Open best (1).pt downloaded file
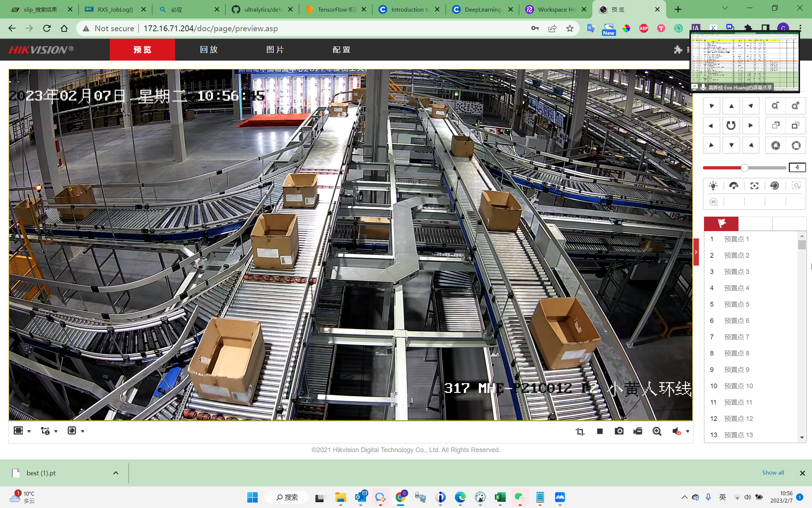Screen dimensions: 812x508 41,473
